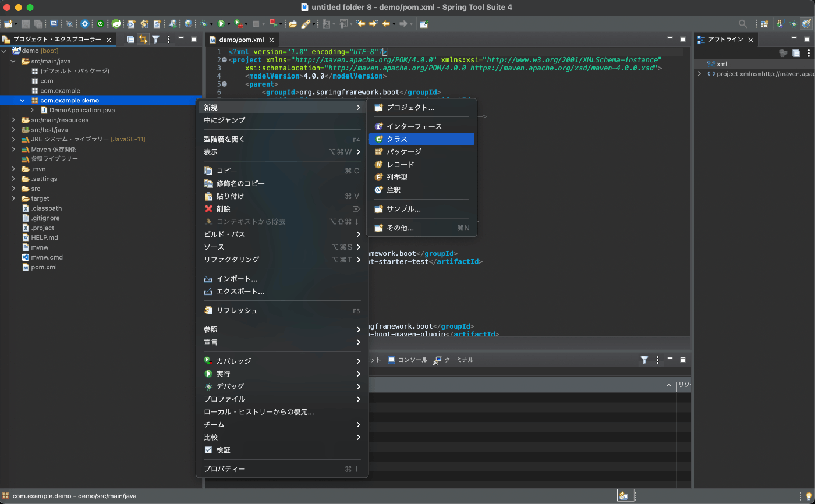The height and width of the screenshot is (504, 815).
Task: Click the Relaunch toolbar icon with red square
Action: click(273, 24)
